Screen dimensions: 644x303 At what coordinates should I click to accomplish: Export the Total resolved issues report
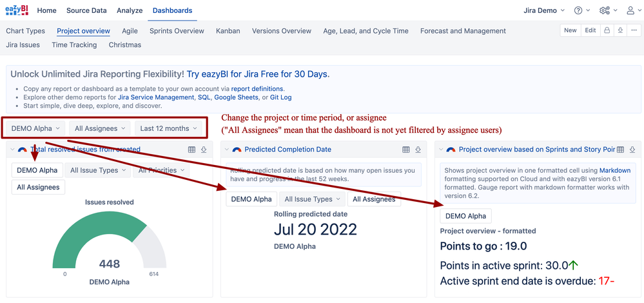point(204,150)
